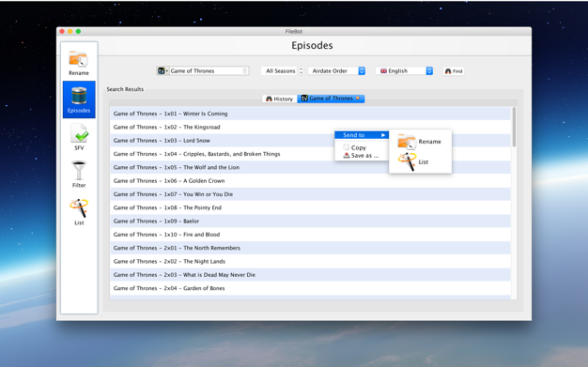Open the Rename panel in sidebar
The height and width of the screenshot is (367, 588).
(x=79, y=62)
